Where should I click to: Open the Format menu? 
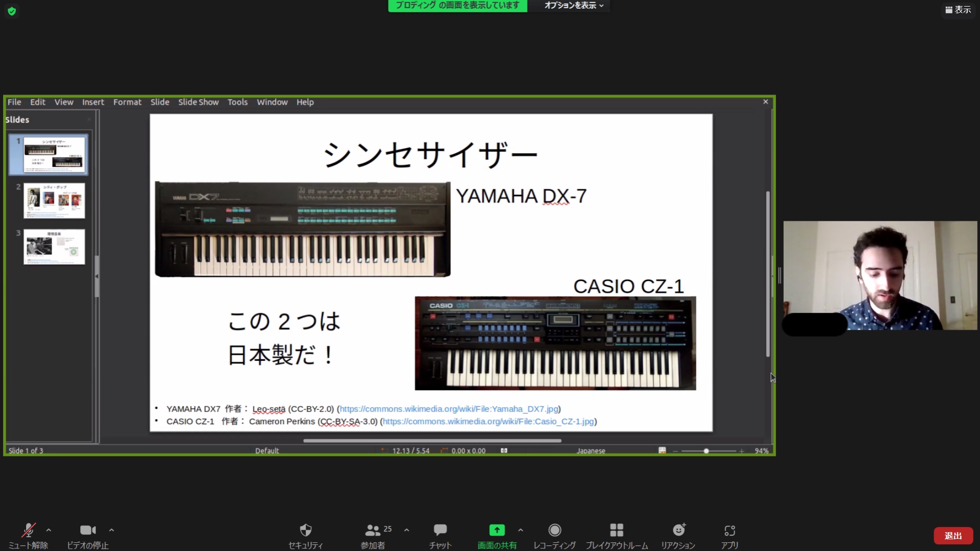tap(127, 102)
